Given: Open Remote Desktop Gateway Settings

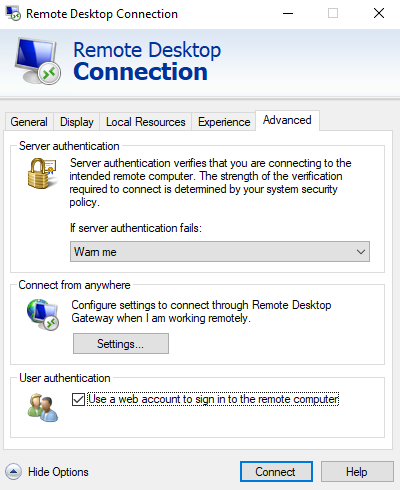Looking at the screenshot, I should click(121, 344).
